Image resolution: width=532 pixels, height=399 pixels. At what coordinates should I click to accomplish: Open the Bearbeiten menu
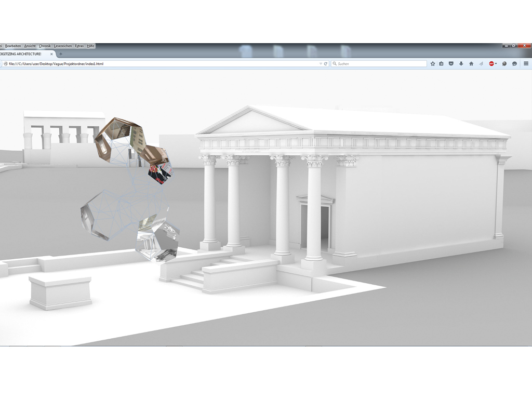[13, 46]
